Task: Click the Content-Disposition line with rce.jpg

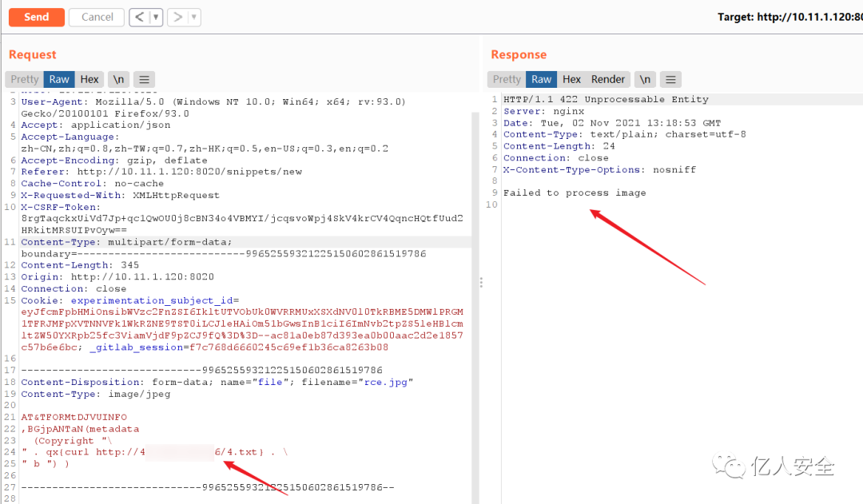Action: click(217, 382)
